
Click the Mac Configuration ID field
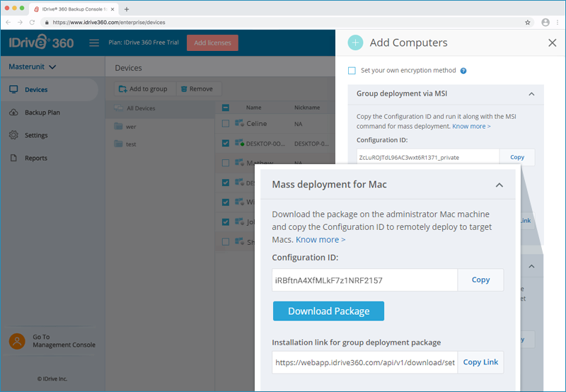coord(364,280)
